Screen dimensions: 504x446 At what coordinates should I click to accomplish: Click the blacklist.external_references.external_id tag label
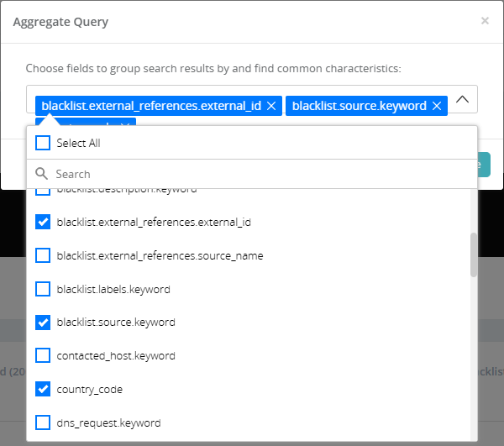pyautogui.click(x=151, y=107)
